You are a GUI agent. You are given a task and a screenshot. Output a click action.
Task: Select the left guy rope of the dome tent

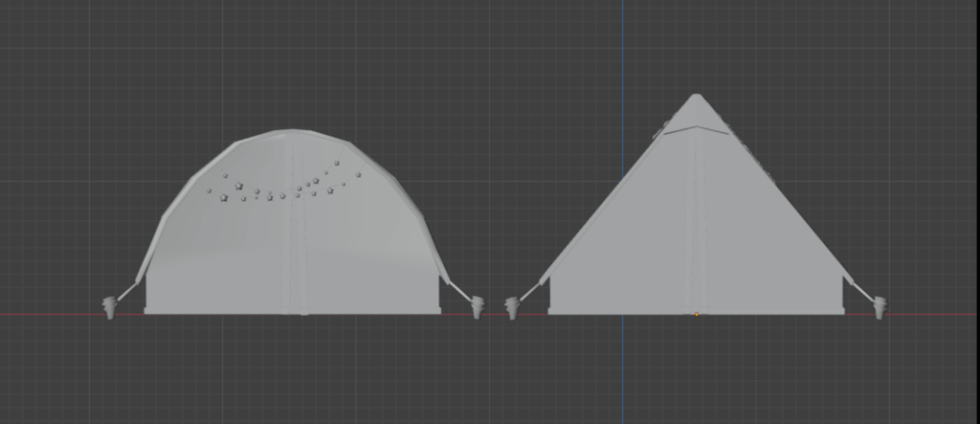coord(128,291)
